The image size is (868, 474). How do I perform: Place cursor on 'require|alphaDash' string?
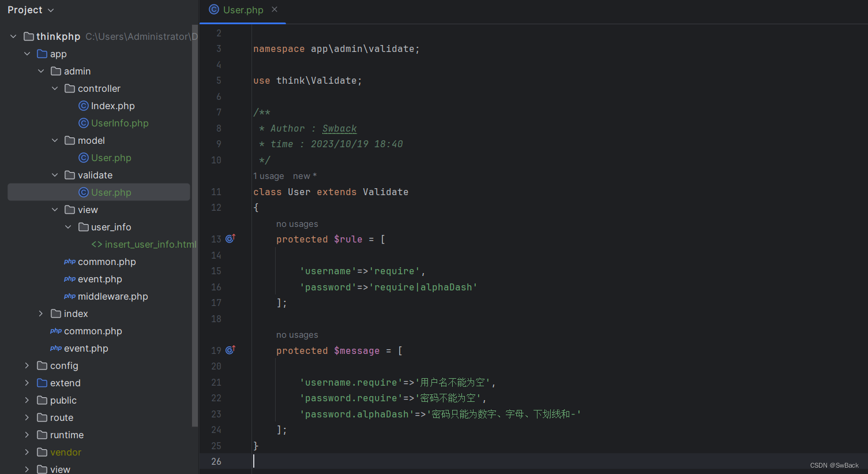click(x=423, y=287)
